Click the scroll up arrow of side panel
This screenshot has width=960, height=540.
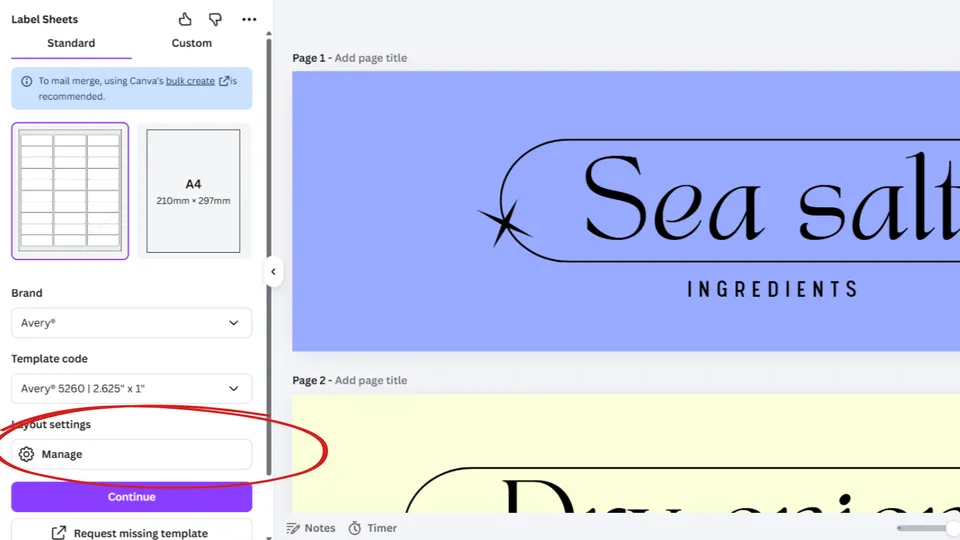tap(269, 34)
